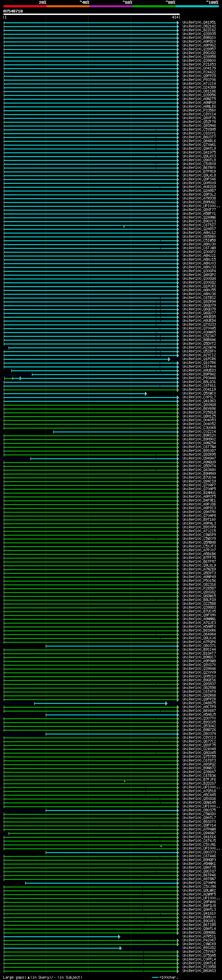Select hit label UniRef100_P25818
Image resolution: width=222 pixels, height=980 pixels.
(199, 412)
